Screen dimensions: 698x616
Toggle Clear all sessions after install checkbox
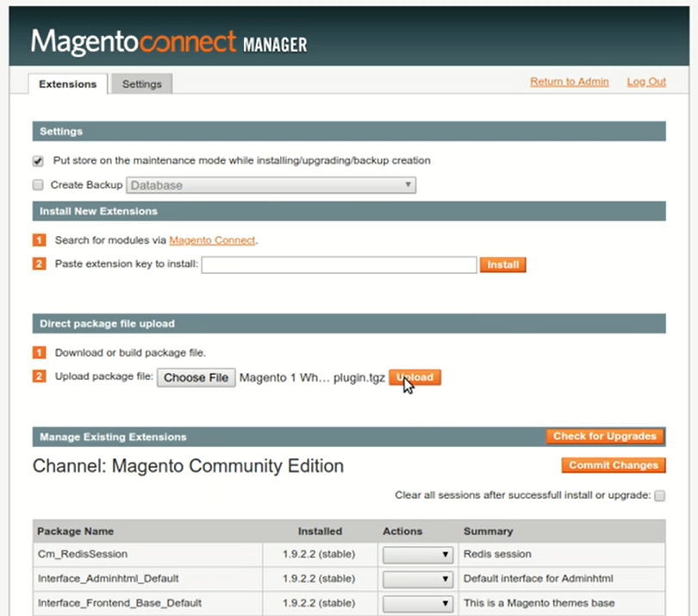[660, 495]
